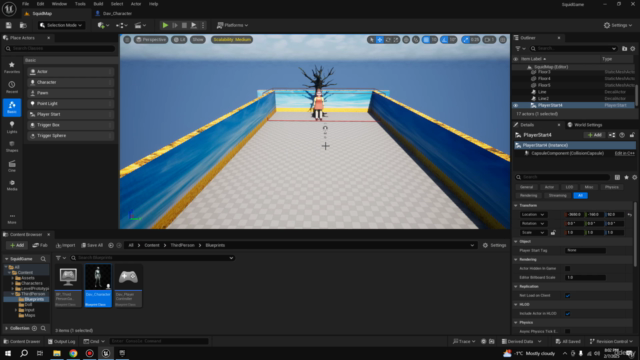Click the translate gizmo icon in viewport
640x360 pixels.
(x=380, y=40)
